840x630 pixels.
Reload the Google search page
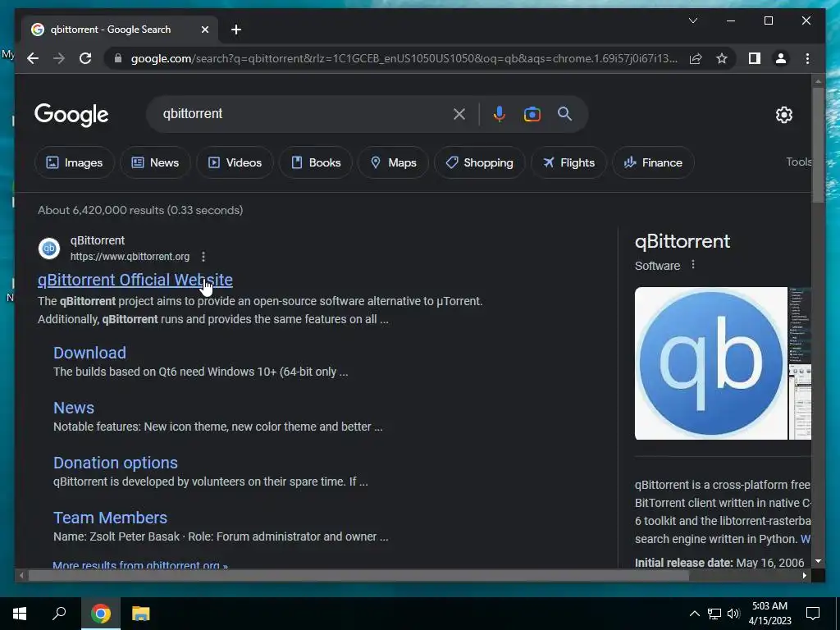[85, 58]
